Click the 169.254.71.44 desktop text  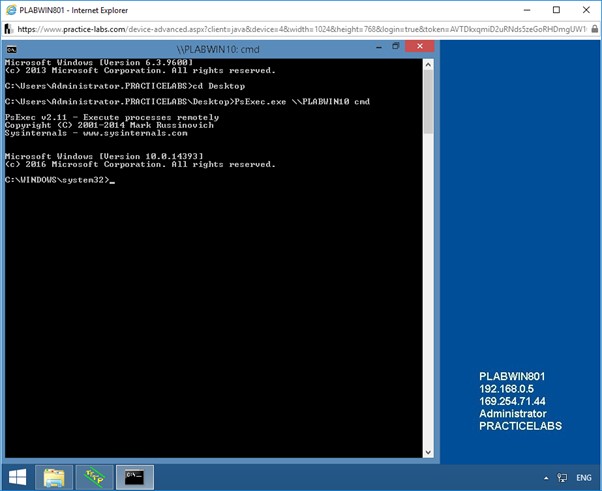click(512, 401)
